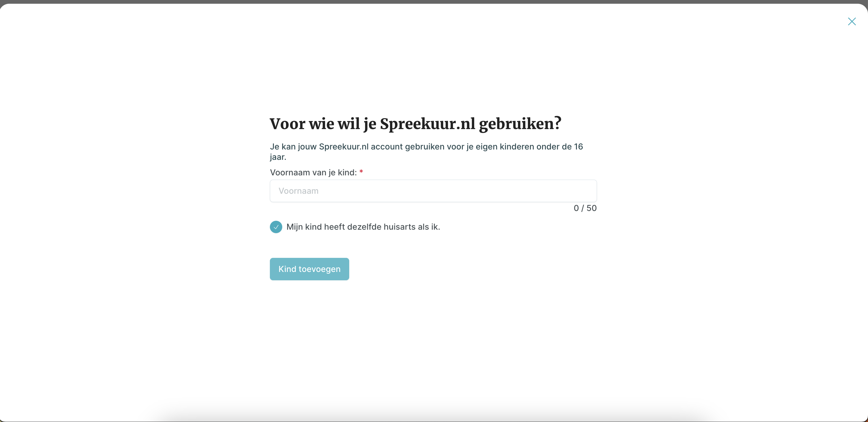Toggle 'Mijn kind heeft dezelfde huisarts' checkbox
The image size is (868, 422).
pos(276,227)
